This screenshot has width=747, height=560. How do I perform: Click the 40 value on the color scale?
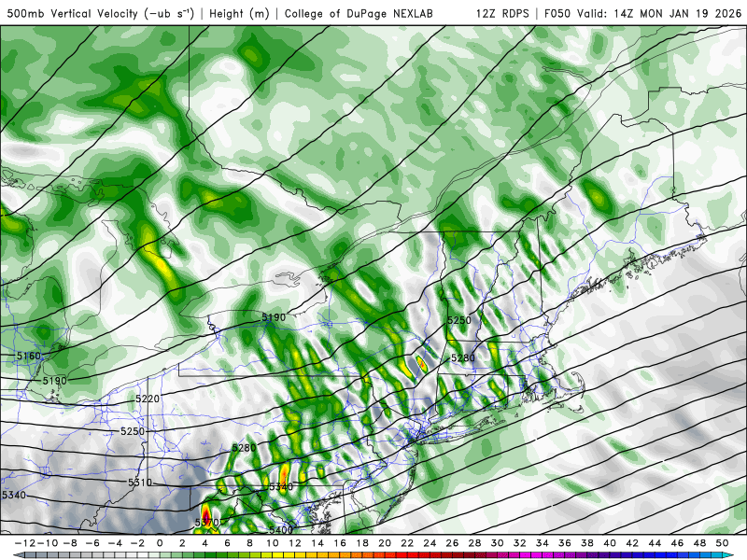(x=610, y=543)
